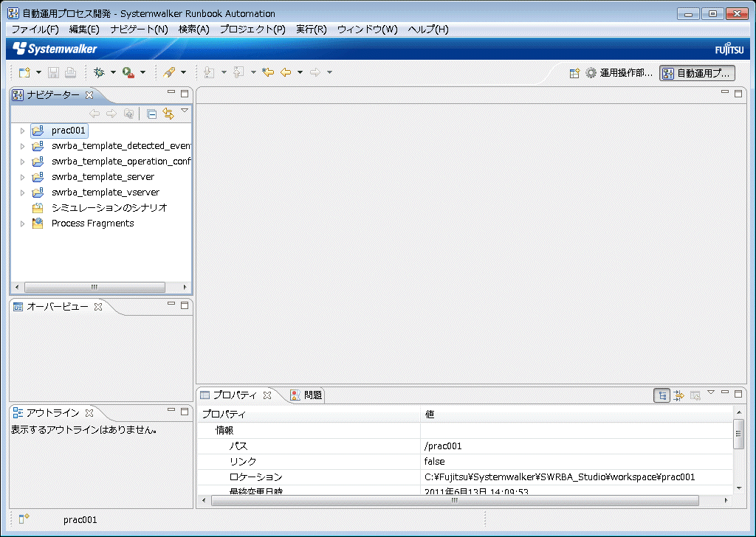Expand swrba_template_detected_event node
Screen dimensions: 756x537
[22, 146]
